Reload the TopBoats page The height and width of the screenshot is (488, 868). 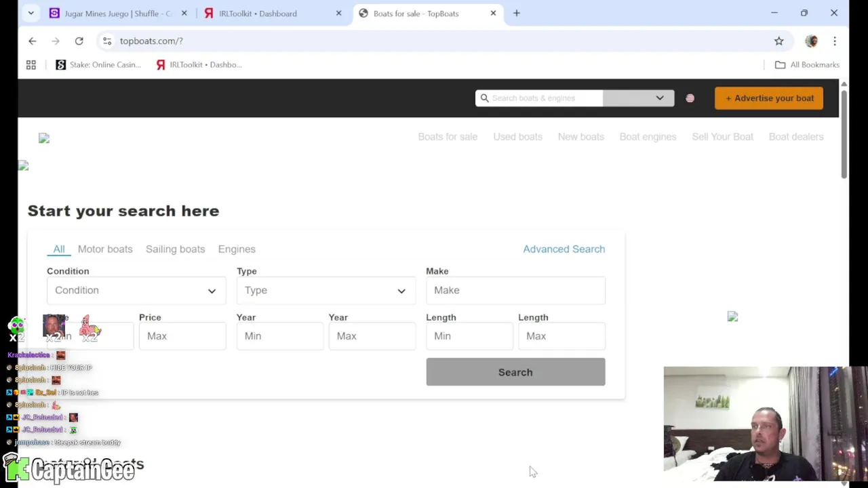coord(79,41)
